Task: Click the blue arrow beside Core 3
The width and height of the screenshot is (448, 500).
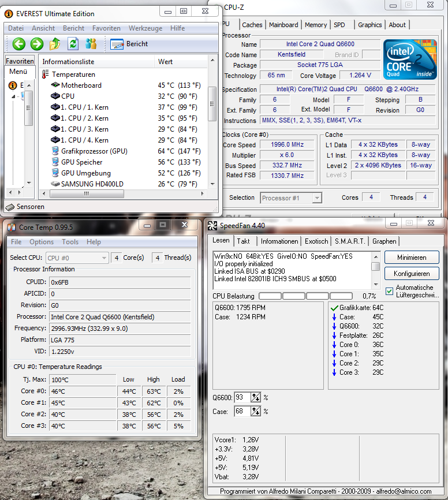Action: [334, 373]
